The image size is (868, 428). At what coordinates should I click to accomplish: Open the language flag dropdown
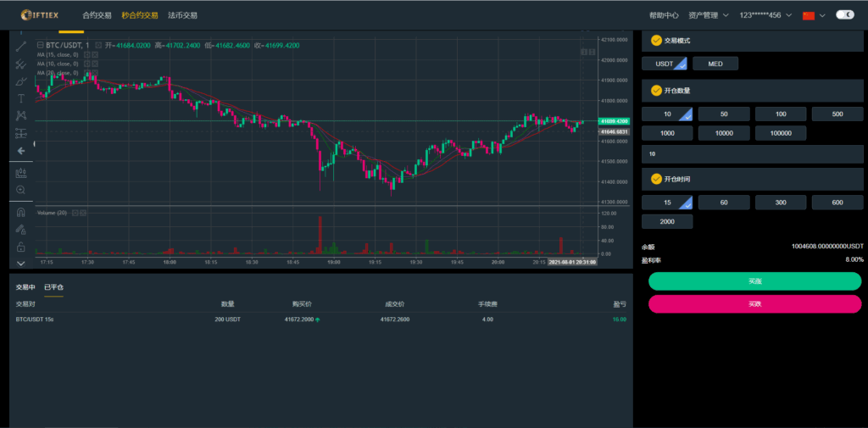813,15
